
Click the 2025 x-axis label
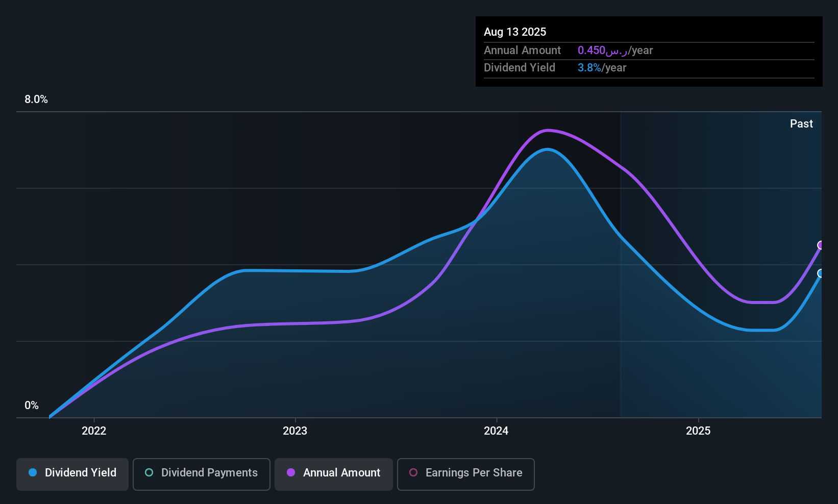pyautogui.click(x=698, y=431)
